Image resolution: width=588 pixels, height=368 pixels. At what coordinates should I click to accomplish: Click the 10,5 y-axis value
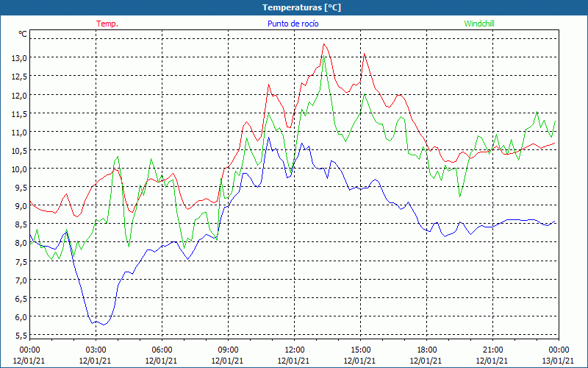tap(21, 150)
